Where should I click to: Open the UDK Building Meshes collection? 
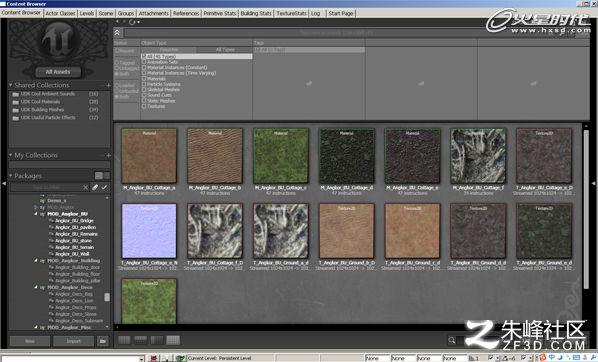point(55,110)
